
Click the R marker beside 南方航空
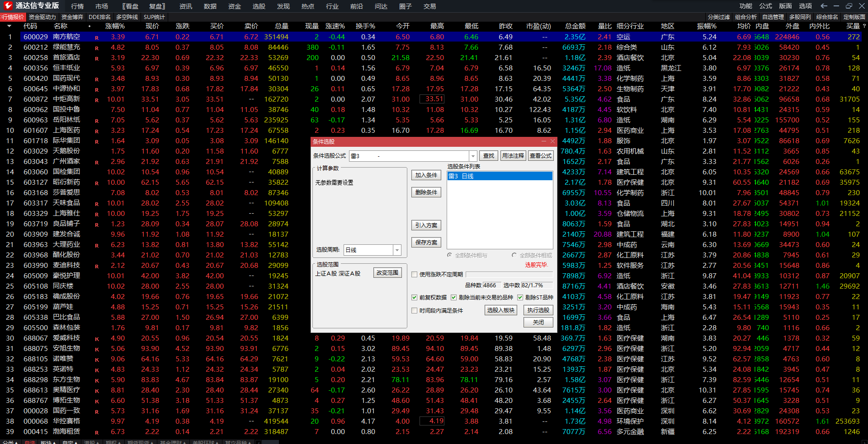point(97,37)
